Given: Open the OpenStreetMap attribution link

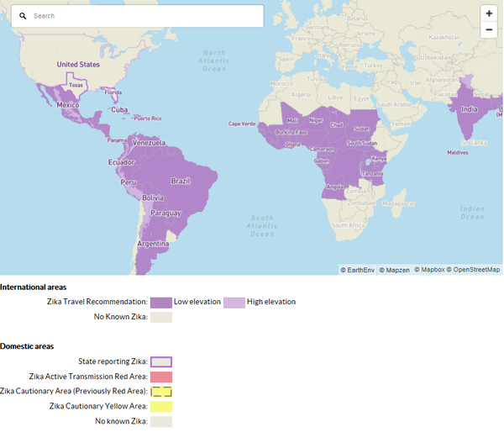Looking at the screenshot, I should [x=475, y=270].
